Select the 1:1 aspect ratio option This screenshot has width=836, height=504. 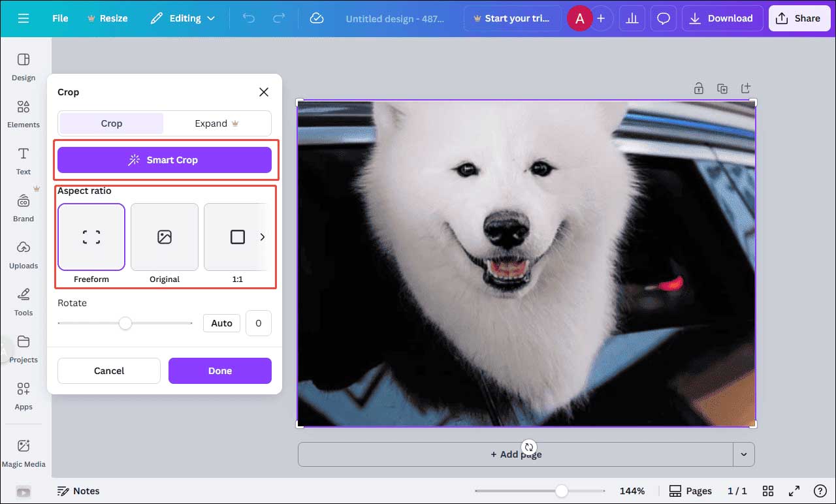pyautogui.click(x=237, y=237)
